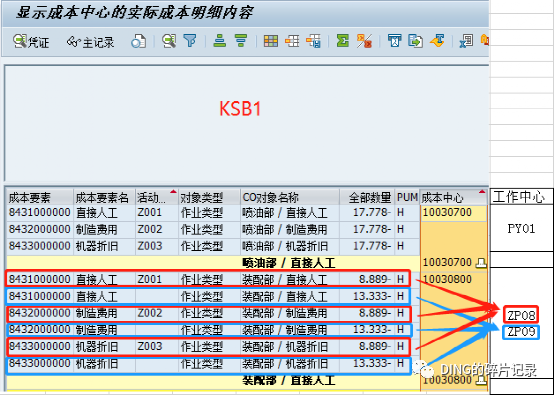Select the PY01 work center cell

click(521, 228)
